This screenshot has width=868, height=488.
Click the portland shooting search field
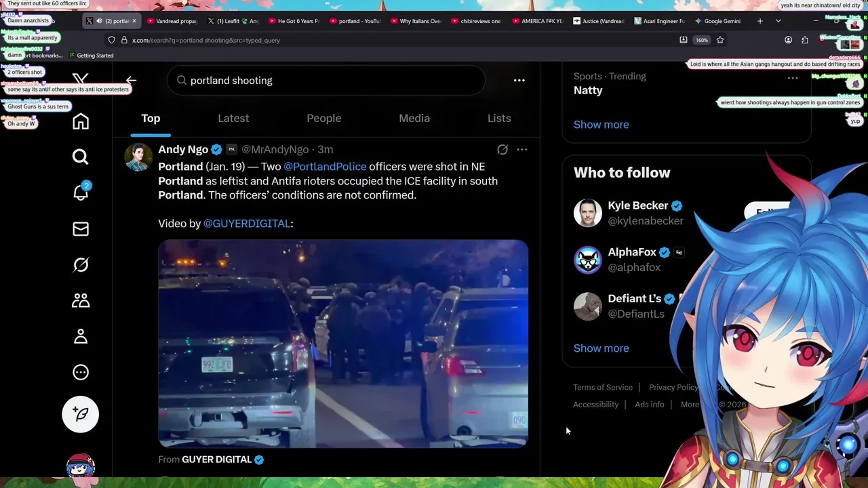click(326, 80)
